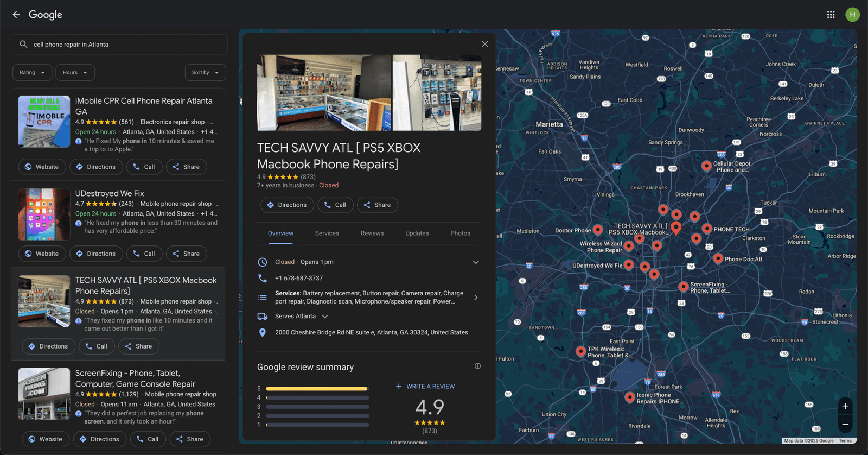Image resolution: width=868 pixels, height=455 pixels.
Task: Expand the Services list arrow
Action: [476, 298]
